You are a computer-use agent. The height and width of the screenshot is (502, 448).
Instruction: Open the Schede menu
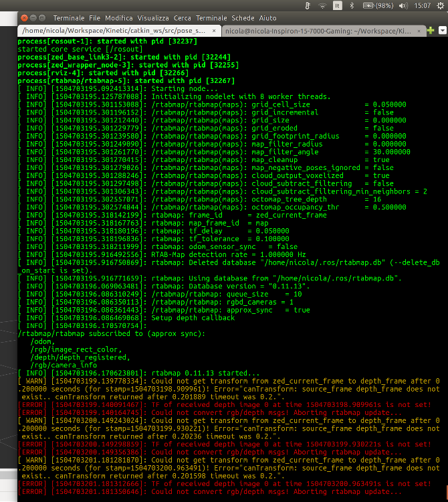point(243,17)
